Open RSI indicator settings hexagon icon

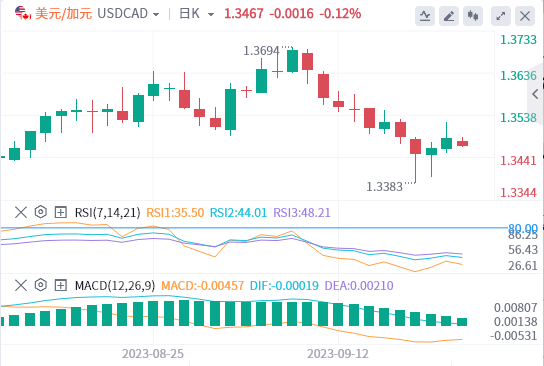point(41,212)
